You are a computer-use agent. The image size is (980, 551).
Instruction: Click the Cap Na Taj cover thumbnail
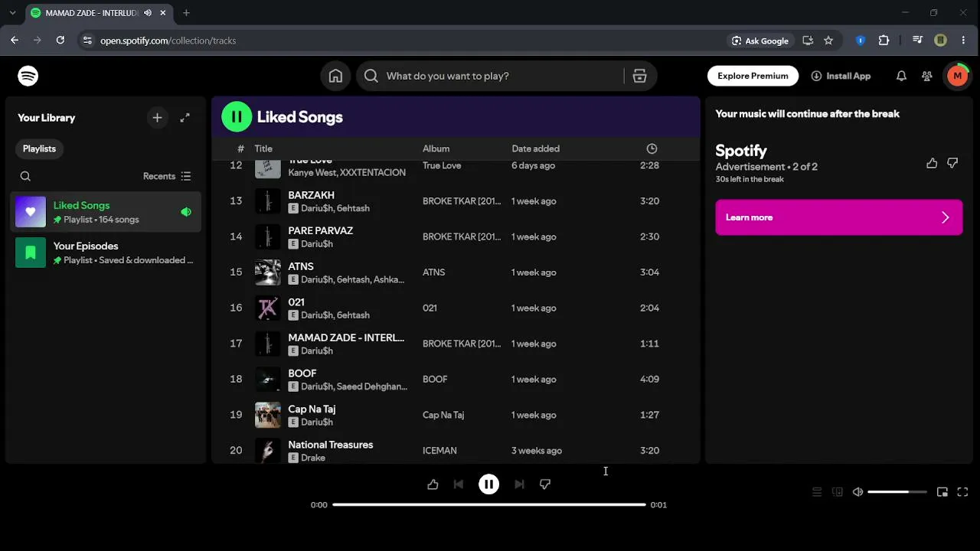(x=268, y=415)
